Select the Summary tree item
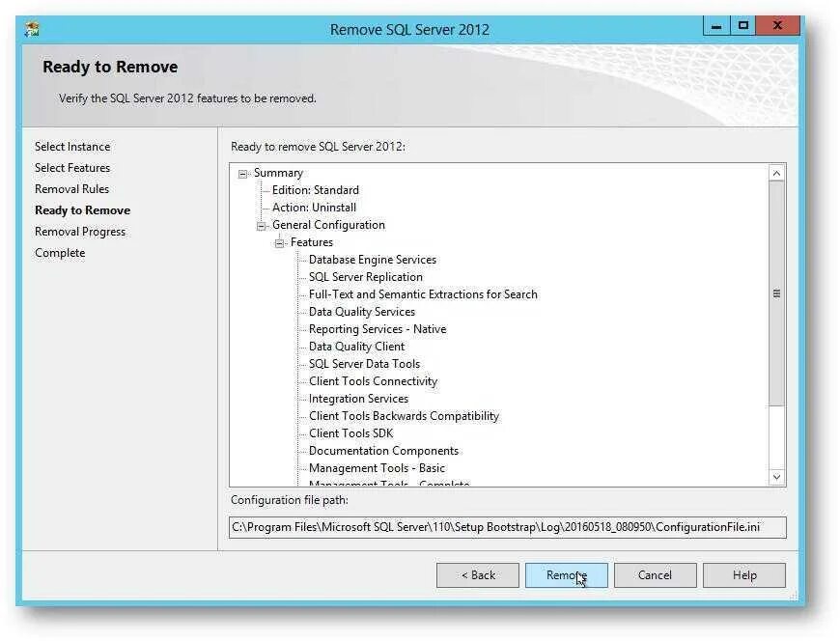840x641 pixels. [x=278, y=173]
